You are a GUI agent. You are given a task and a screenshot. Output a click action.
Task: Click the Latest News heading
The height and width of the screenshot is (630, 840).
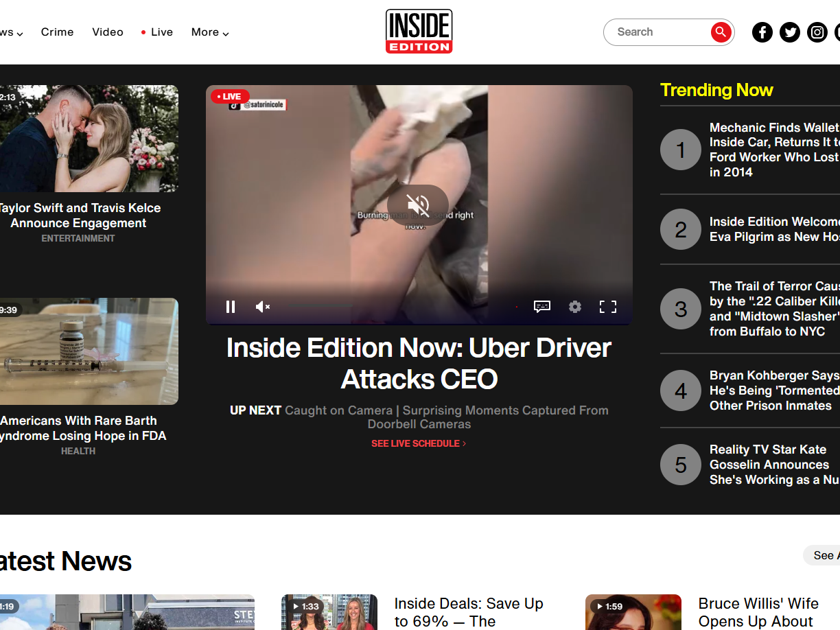click(66, 561)
